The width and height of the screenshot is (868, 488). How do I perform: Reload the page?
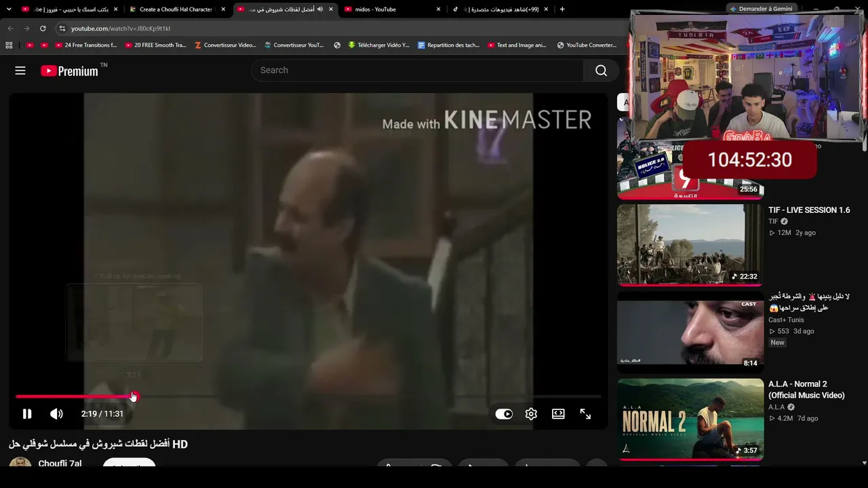[43, 28]
